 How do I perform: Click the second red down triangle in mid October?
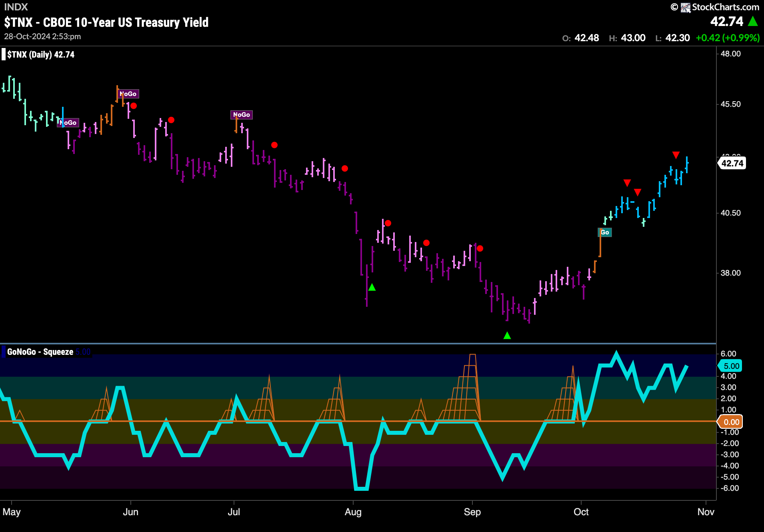click(638, 192)
